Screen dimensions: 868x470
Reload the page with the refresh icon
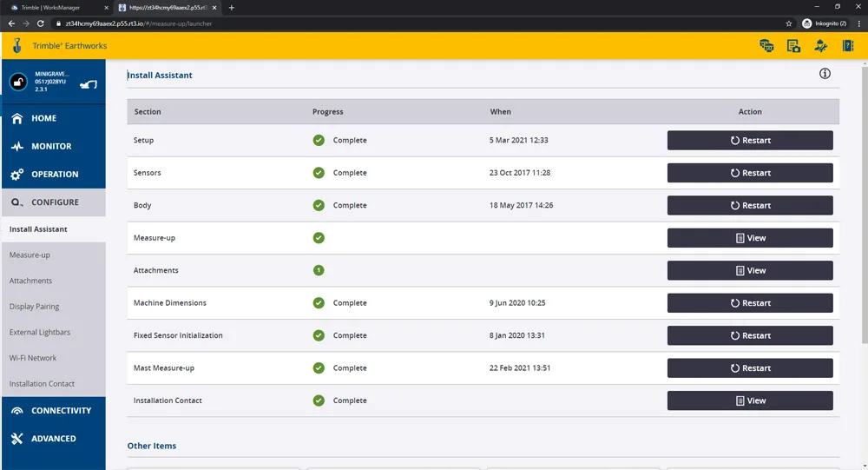coord(41,23)
